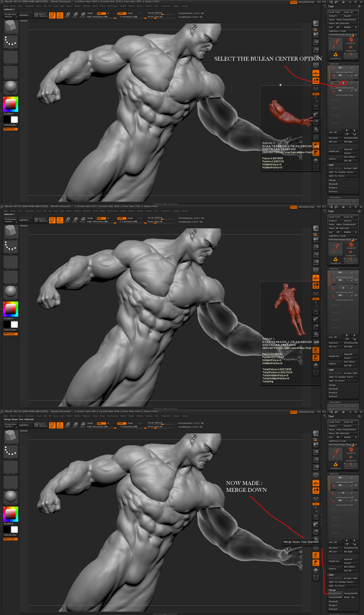
Task: Open the Preferences menu in the top screenshot
Action: pos(113,6)
